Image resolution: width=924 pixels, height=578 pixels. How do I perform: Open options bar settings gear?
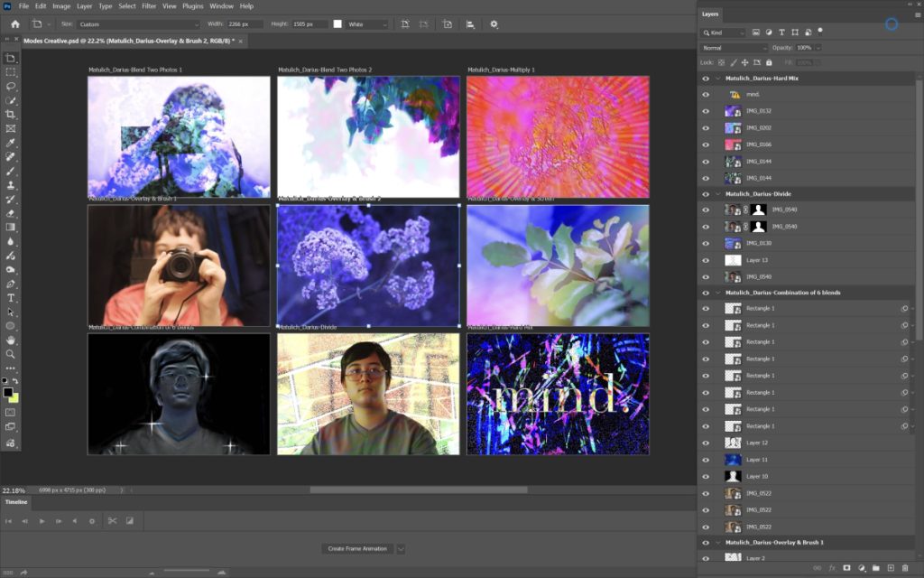[x=494, y=24]
